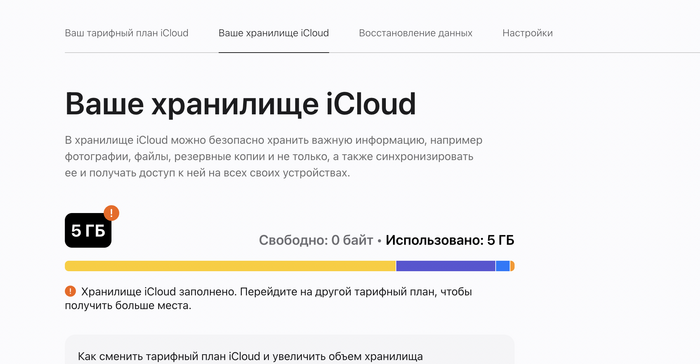
Task: Click the Использовано: 5 ГБ text
Action: pyautogui.click(x=450, y=240)
